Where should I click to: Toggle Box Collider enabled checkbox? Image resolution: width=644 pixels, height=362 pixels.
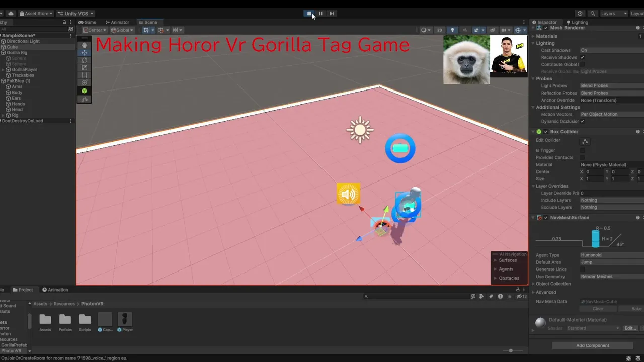tap(546, 132)
